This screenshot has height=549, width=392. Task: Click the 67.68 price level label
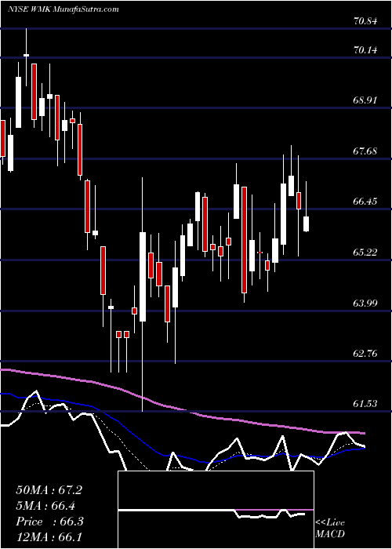tap(365, 151)
